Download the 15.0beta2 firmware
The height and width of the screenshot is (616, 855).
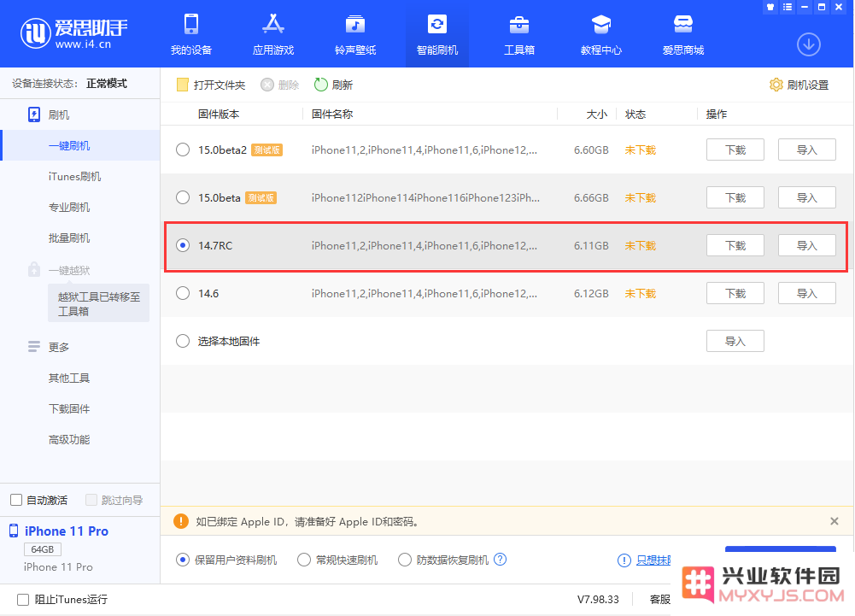pyautogui.click(x=735, y=150)
